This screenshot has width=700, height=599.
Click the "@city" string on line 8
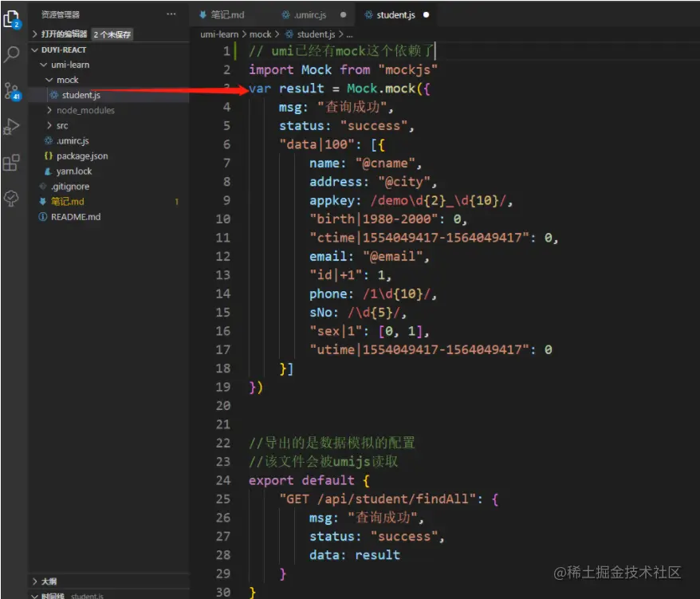click(x=404, y=182)
